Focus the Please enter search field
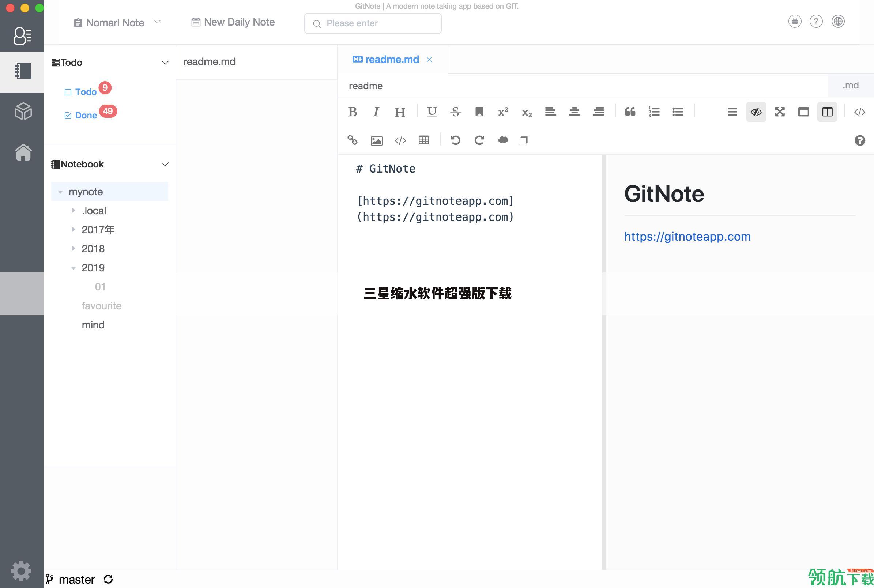The height and width of the screenshot is (588, 874). tap(373, 23)
